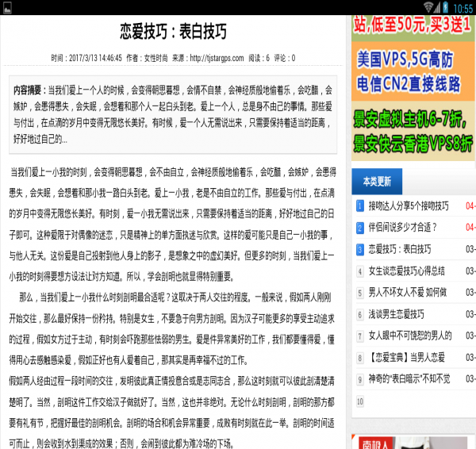Click the article title 恋爱技巧：表白技巧

[173, 31]
